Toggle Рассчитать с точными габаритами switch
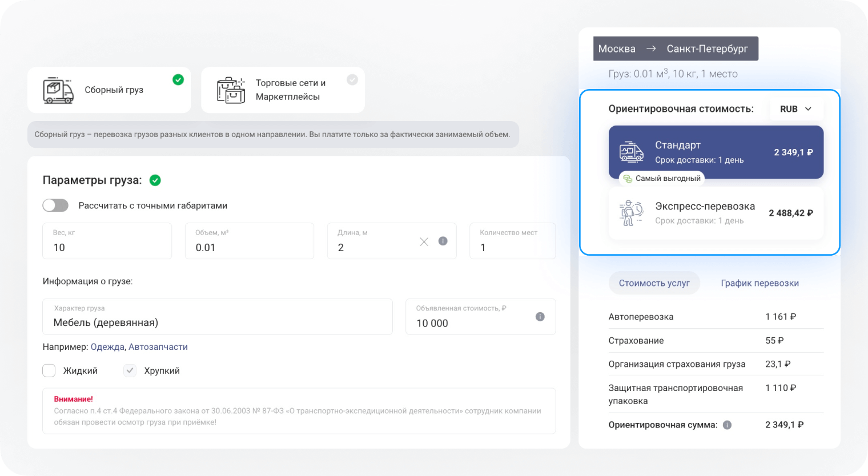The image size is (868, 476). click(55, 205)
